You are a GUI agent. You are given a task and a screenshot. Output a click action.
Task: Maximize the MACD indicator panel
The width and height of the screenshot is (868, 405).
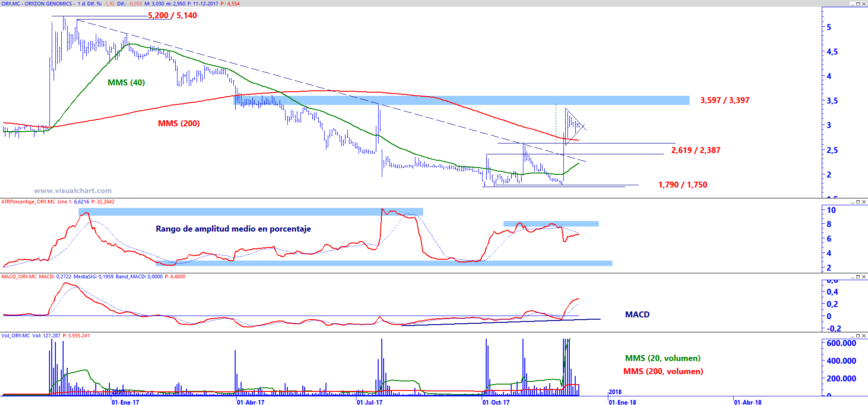point(858,277)
